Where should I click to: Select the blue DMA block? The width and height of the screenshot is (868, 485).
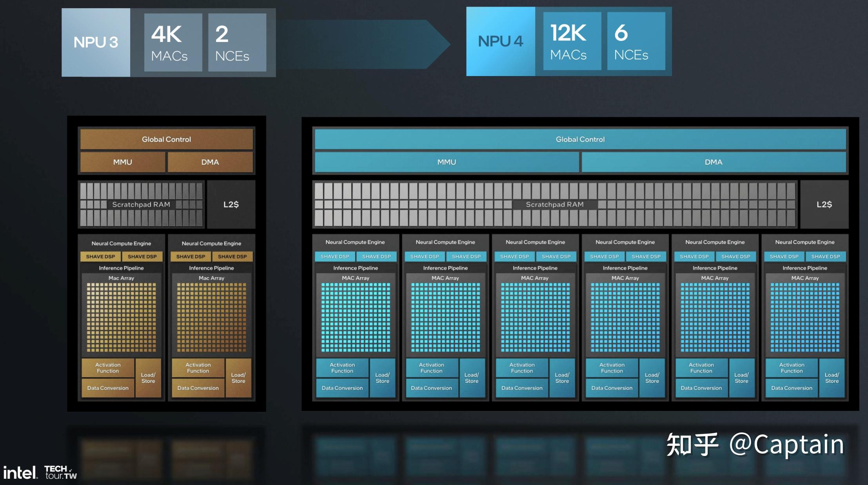tap(713, 162)
